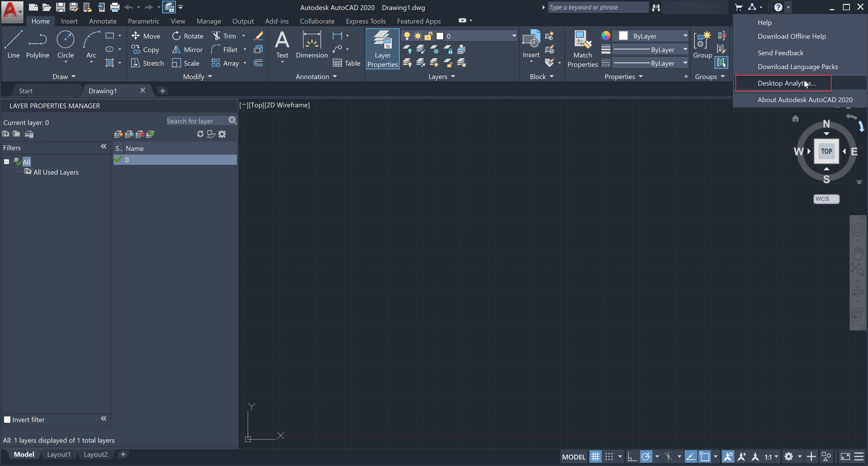Open the ByLayer object color dropdown

685,36
